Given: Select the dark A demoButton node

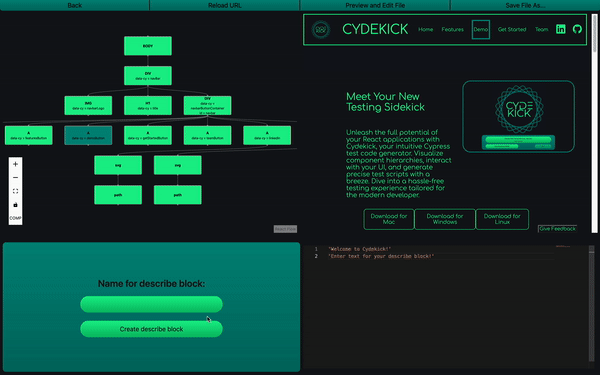Looking at the screenshot, I should (x=88, y=135).
